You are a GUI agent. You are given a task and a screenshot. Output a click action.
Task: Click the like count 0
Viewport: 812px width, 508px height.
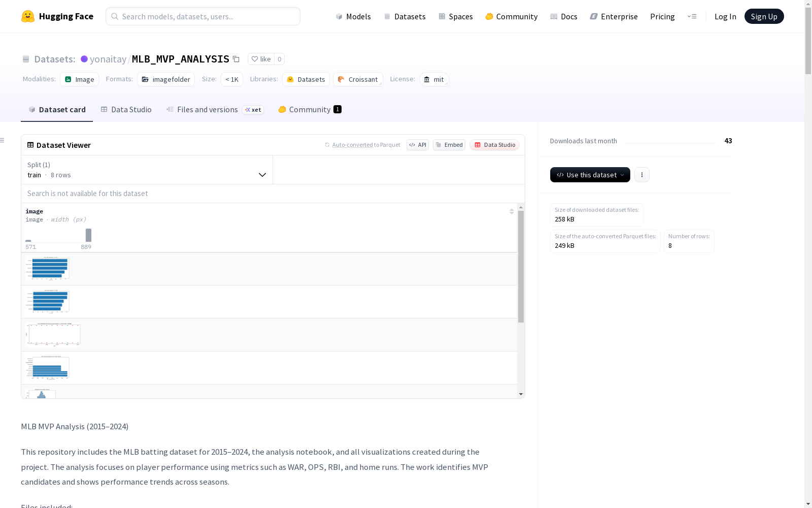pos(279,59)
